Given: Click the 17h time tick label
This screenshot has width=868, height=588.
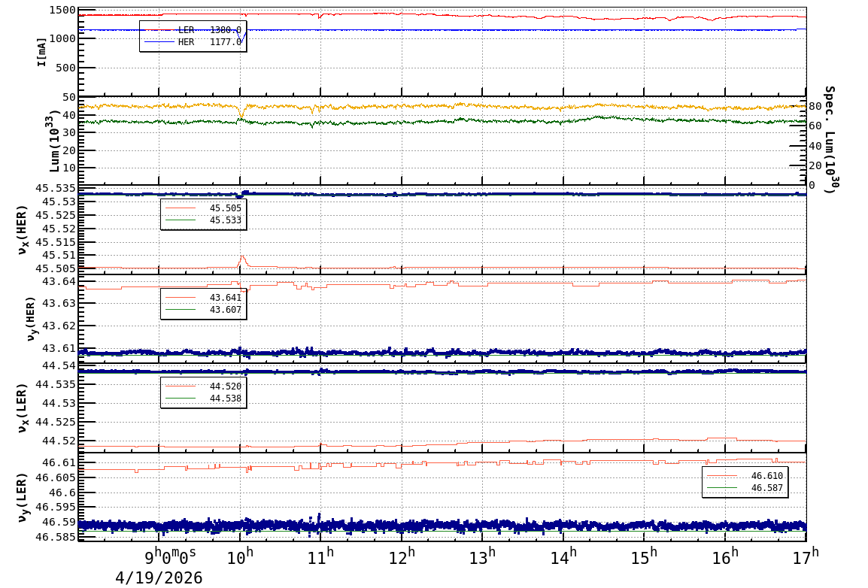Looking at the screenshot, I should (805, 556).
